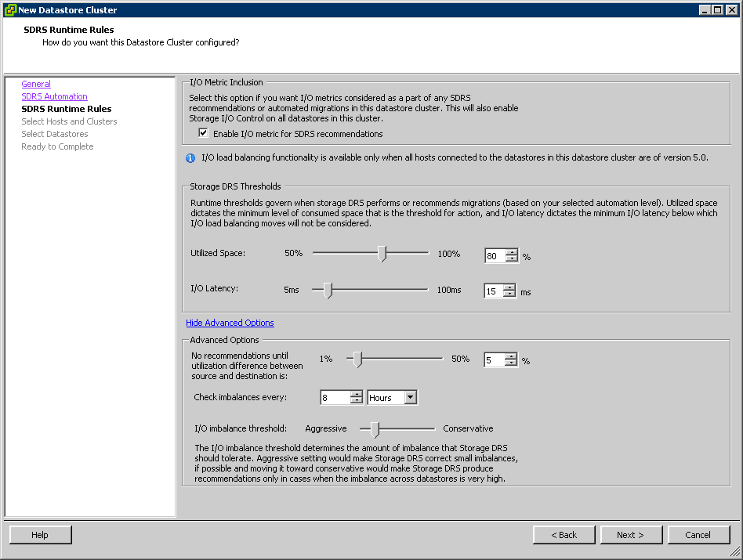Click the I/O imbalance threshold slider thumb
Image resolution: width=743 pixels, height=560 pixels.
375,429
